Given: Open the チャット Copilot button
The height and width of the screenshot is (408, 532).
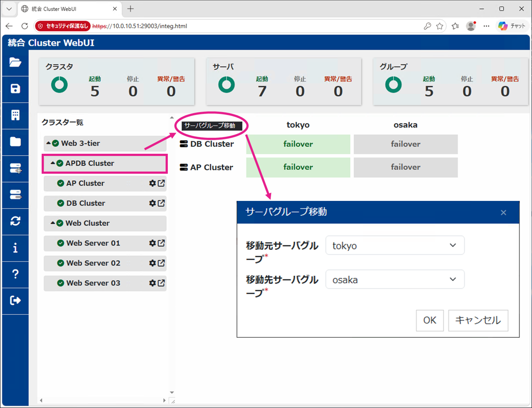Looking at the screenshot, I should pyautogui.click(x=512, y=26).
